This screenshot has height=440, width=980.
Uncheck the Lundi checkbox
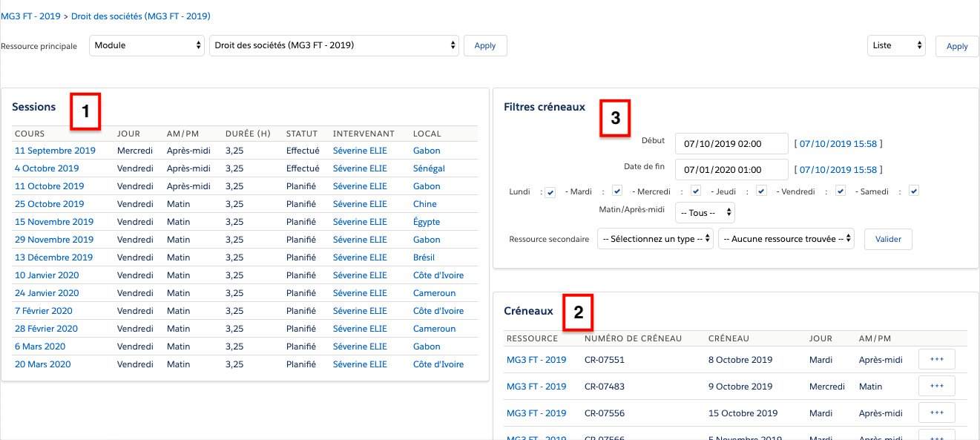[550, 192]
